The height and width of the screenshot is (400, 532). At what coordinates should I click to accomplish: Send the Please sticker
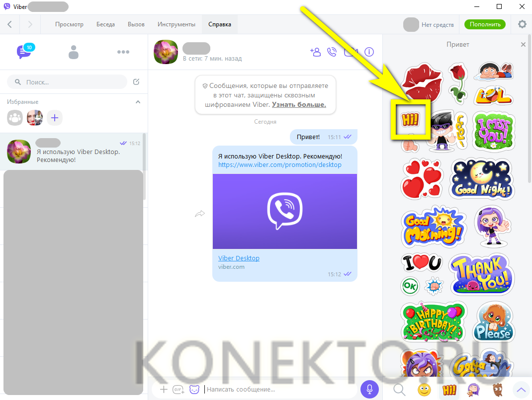[x=494, y=321]
